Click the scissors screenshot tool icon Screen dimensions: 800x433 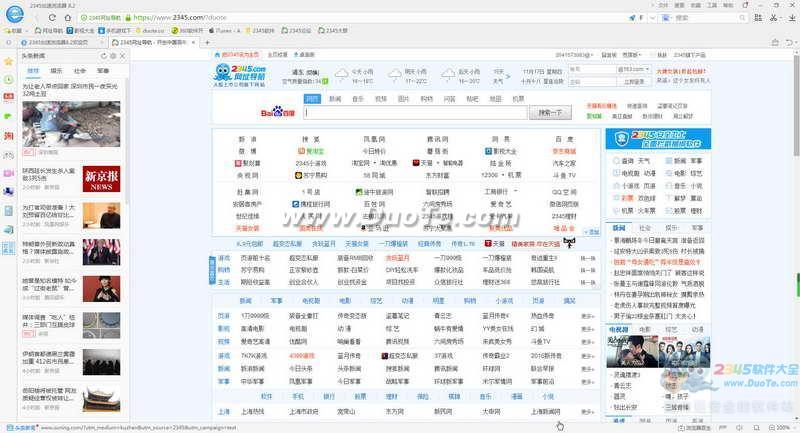(773, 17)
